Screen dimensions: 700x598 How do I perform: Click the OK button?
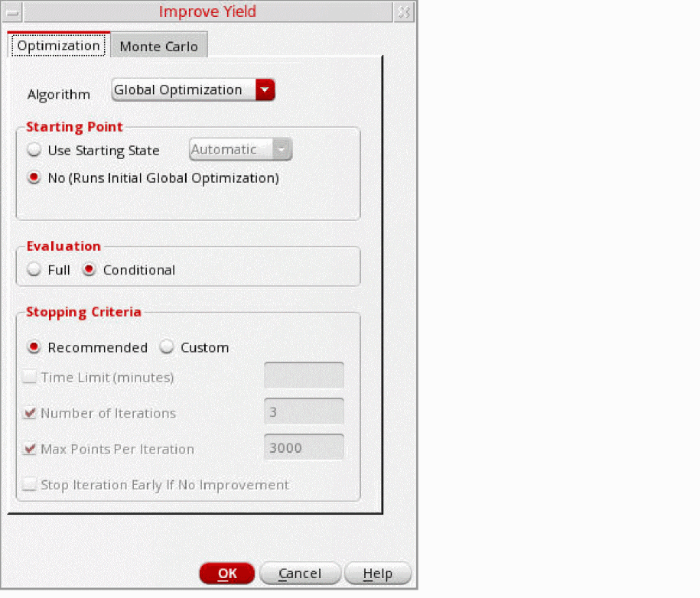[x=226, y=573]
